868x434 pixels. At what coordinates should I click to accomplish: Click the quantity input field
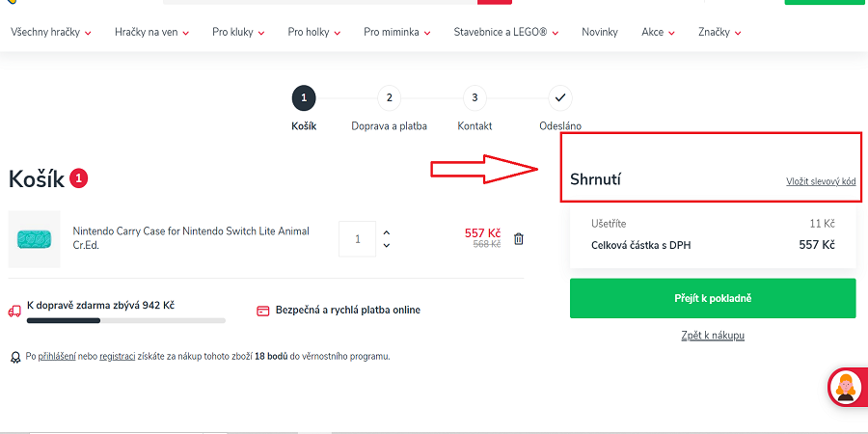(x=358, y=239)
